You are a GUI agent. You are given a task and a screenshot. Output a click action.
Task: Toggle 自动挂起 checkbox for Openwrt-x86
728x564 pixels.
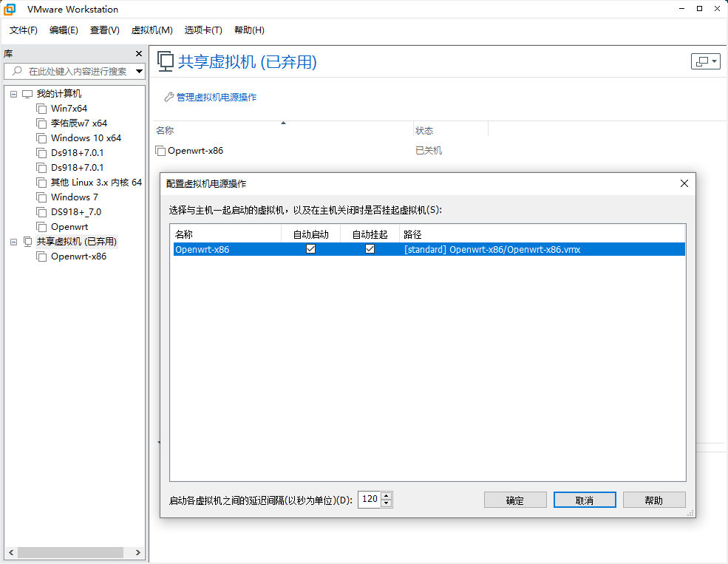[370, 249]
